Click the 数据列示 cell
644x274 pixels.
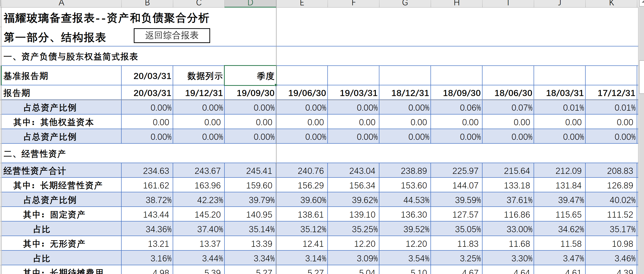pos(199,76)
